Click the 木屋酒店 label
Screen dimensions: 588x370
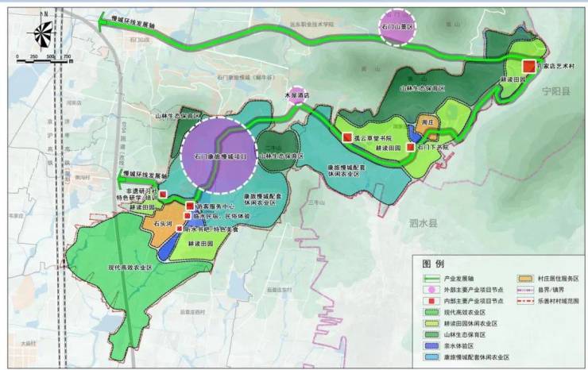tap(297, 96)
